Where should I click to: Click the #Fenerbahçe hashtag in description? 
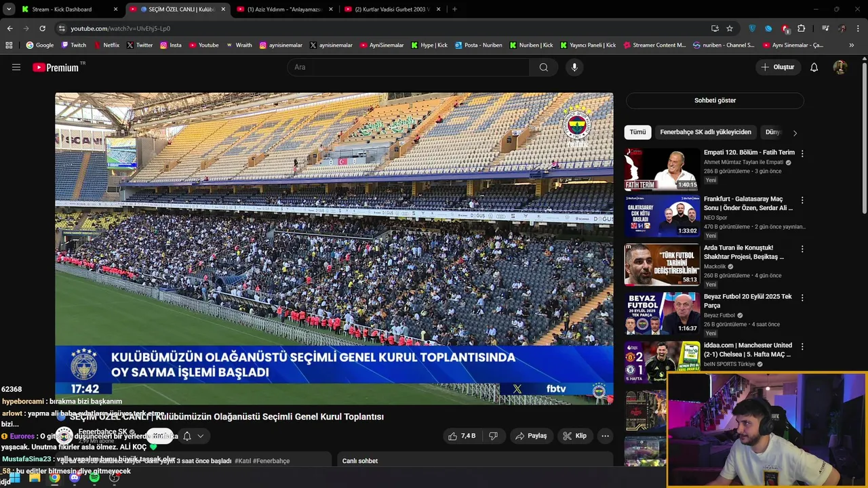(x=271, y=461)
